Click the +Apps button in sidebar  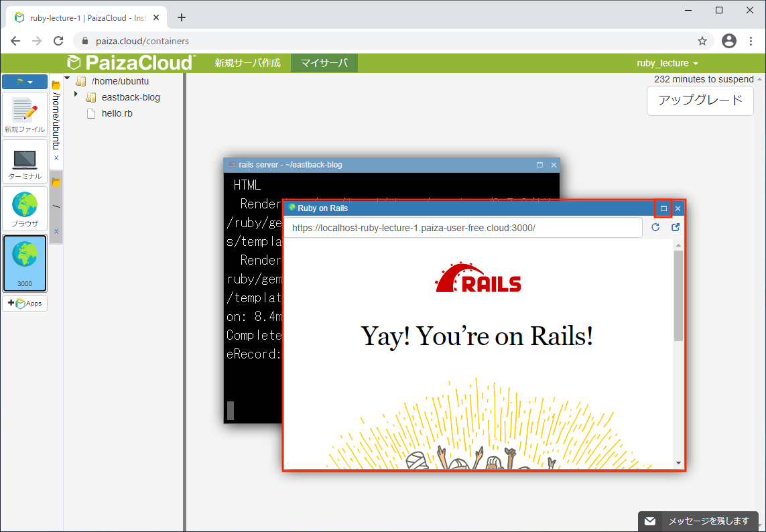[25, 304]
